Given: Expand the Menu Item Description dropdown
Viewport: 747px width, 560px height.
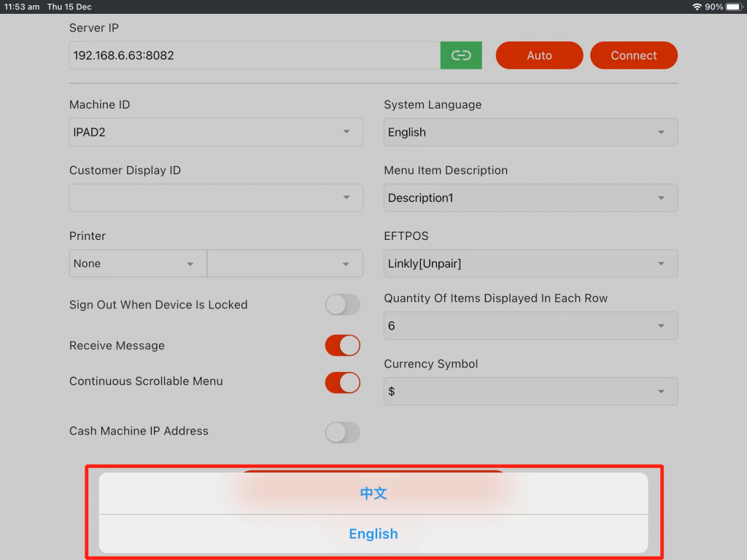Looking at the screenshot, I should 530,198.
